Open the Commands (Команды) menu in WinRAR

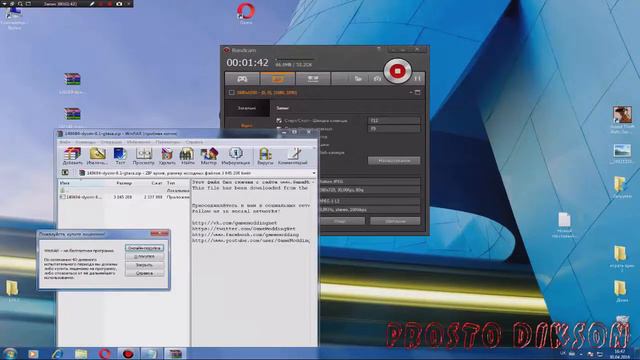85,142
